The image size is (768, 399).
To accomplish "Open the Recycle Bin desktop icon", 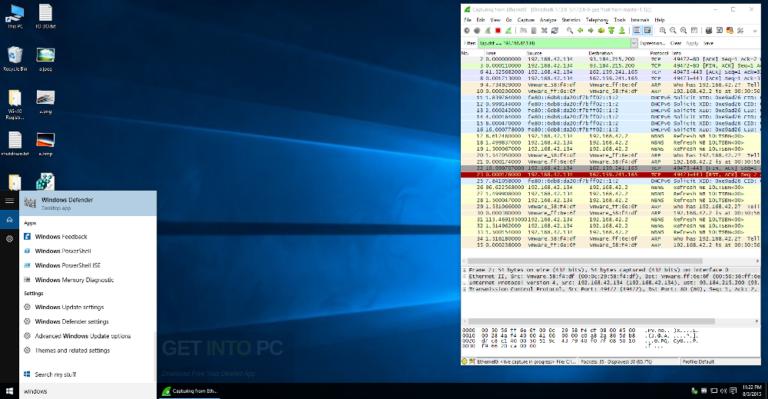I will [x=15, y=59].
